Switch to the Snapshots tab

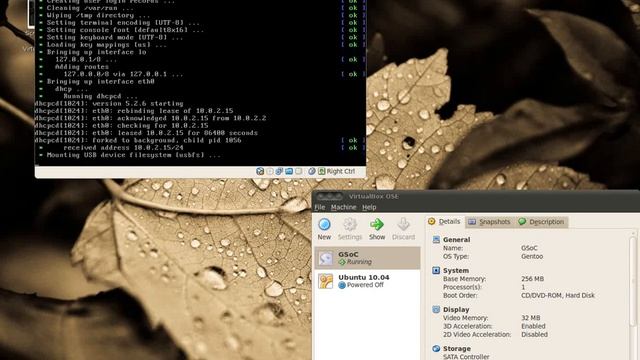point(489,222)
